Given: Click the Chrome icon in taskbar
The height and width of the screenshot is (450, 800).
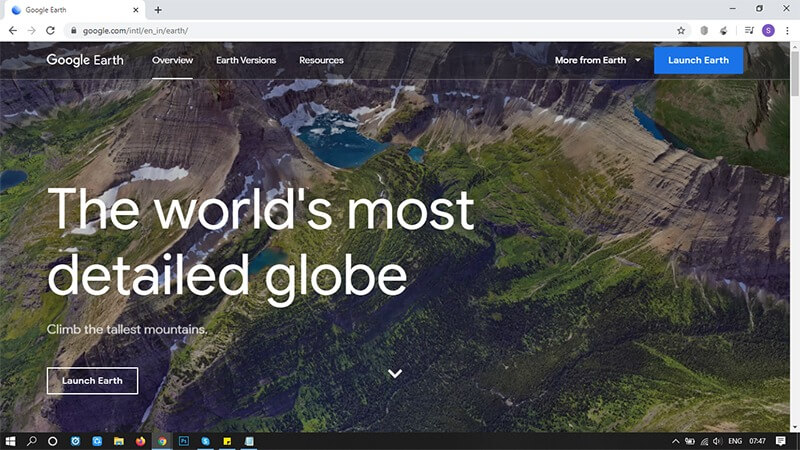Looking at the screenshot, I should coord(162,441).
